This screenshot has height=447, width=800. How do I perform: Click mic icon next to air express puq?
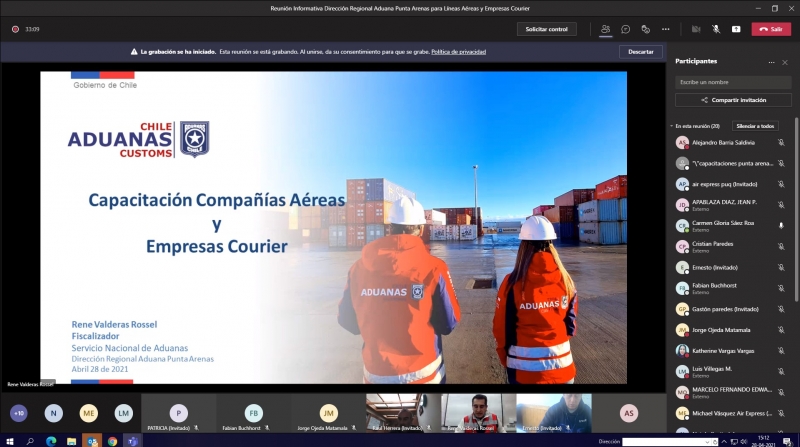coord(781,184)
